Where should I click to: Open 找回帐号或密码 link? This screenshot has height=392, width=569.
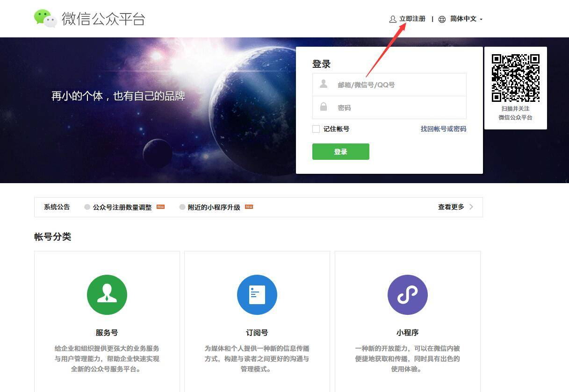(443, 129)
